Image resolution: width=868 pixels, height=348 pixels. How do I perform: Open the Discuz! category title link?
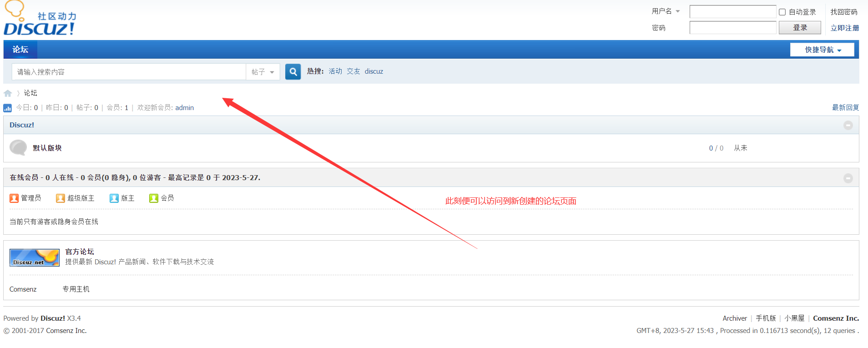22,125
